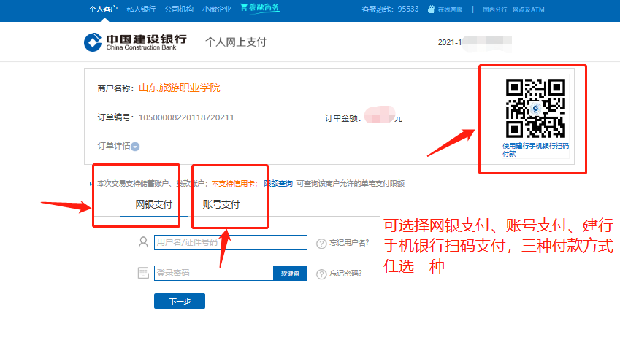Click the payment QR code image
The height and width of the screenshot is (364, 620).
click(x=535, y=108)
